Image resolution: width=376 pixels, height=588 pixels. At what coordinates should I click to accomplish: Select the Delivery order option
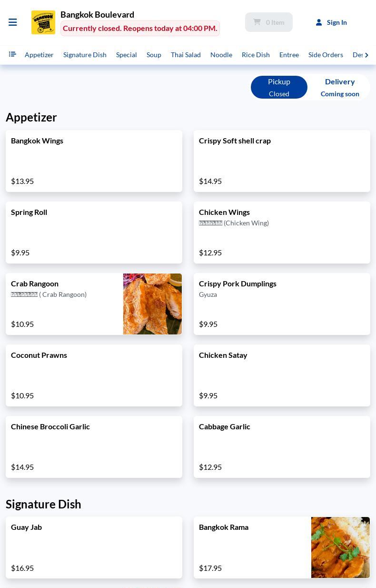pyautogui.click(x=340, y=87)
